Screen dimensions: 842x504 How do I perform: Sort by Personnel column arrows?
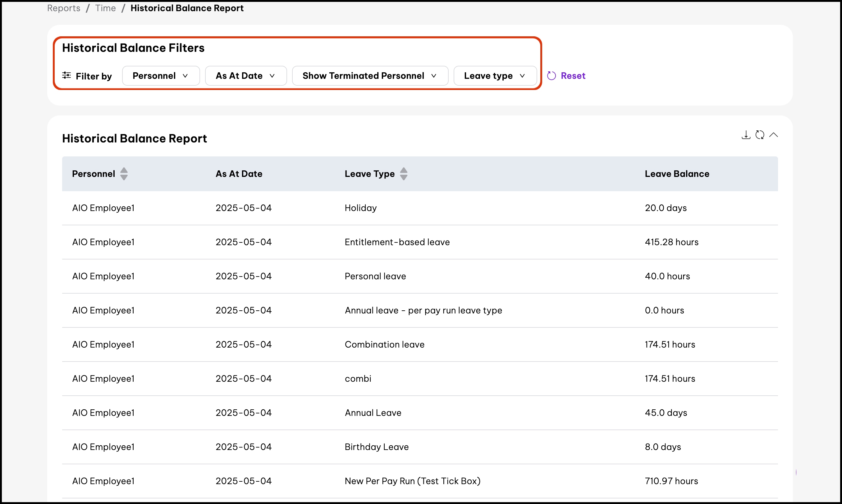click(124, 174)
